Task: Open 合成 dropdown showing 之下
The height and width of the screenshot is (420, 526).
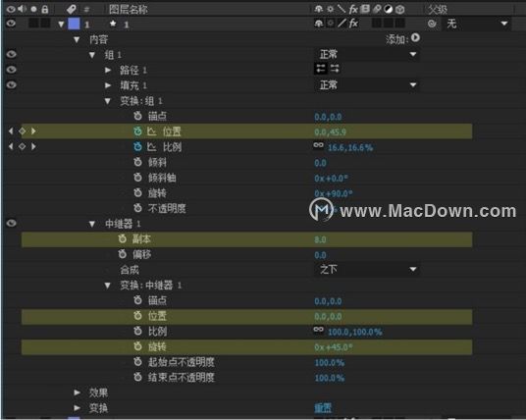Action: [x=367, y=270]
